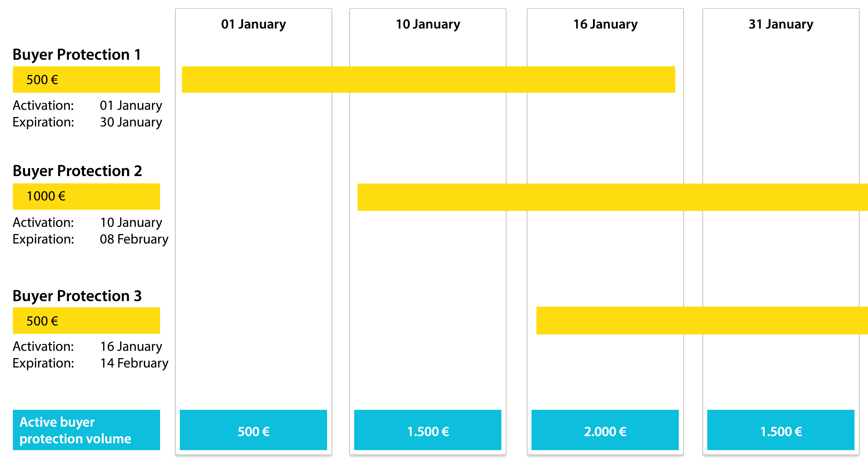Select Buyer Protection 1's 500 € box

pyautogui.click(x=86, y=80)
